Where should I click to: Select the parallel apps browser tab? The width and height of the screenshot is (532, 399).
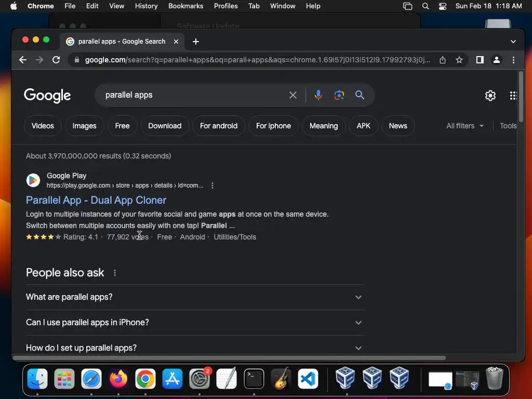click(x=122, y=42)
